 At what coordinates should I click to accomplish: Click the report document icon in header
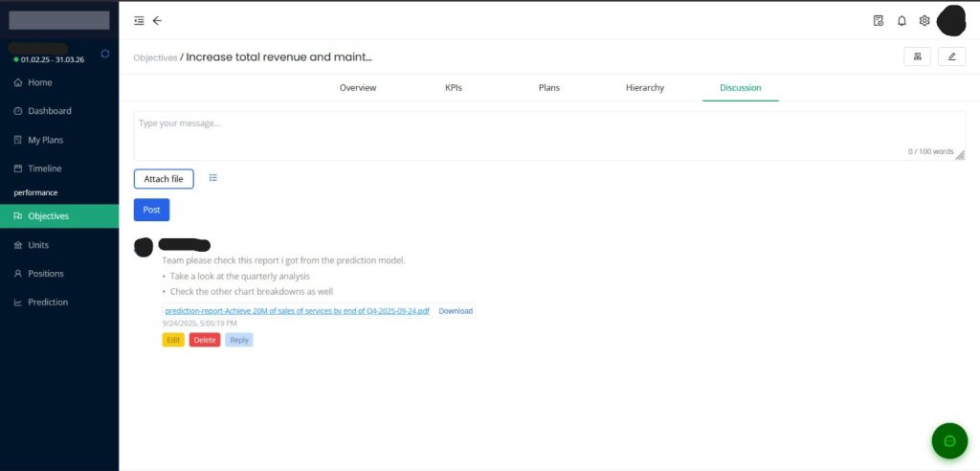pos(879,20)
